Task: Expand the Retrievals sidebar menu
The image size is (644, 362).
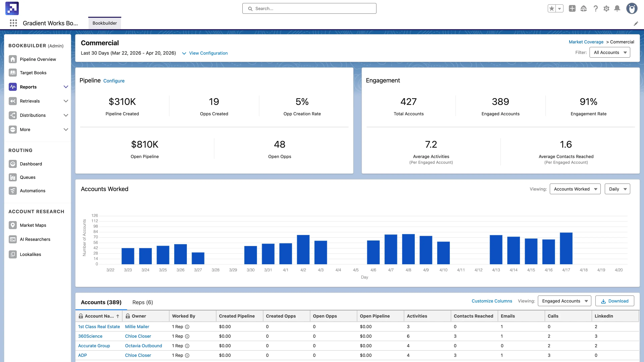Action: 66,101
